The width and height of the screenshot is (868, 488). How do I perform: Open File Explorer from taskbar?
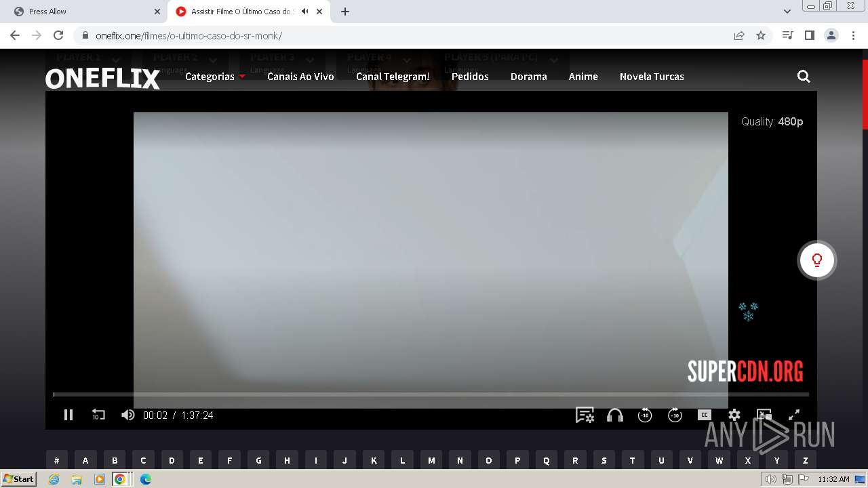(77, 479)
